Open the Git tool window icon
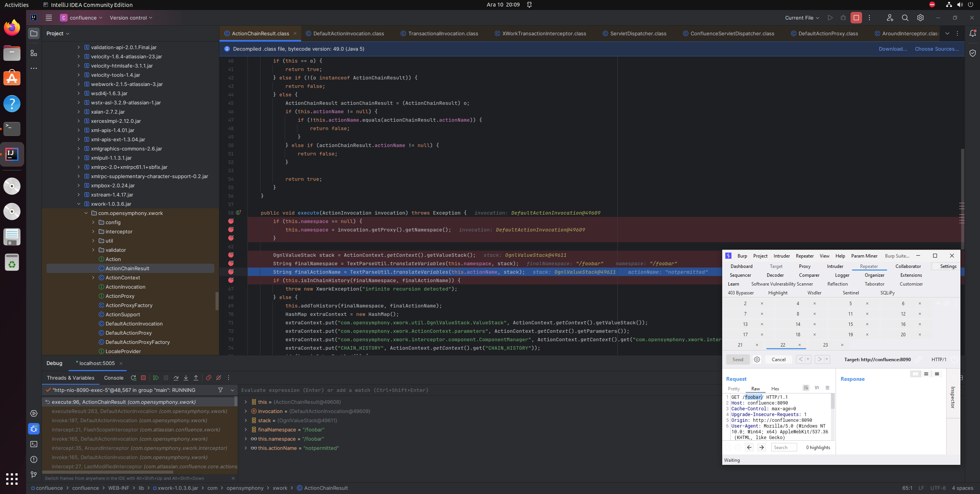The height and width of the screenshot is (494, 980). 34,475
